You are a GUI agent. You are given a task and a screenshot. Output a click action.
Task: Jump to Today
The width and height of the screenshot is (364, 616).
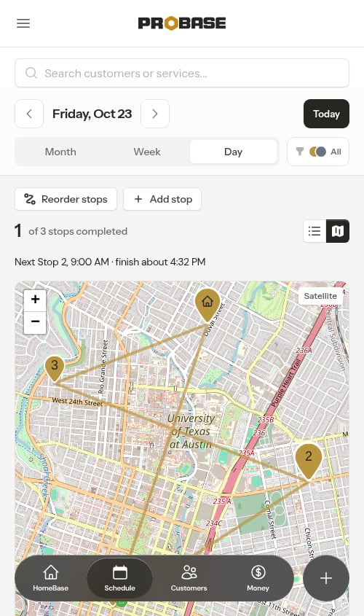[326, 114]
